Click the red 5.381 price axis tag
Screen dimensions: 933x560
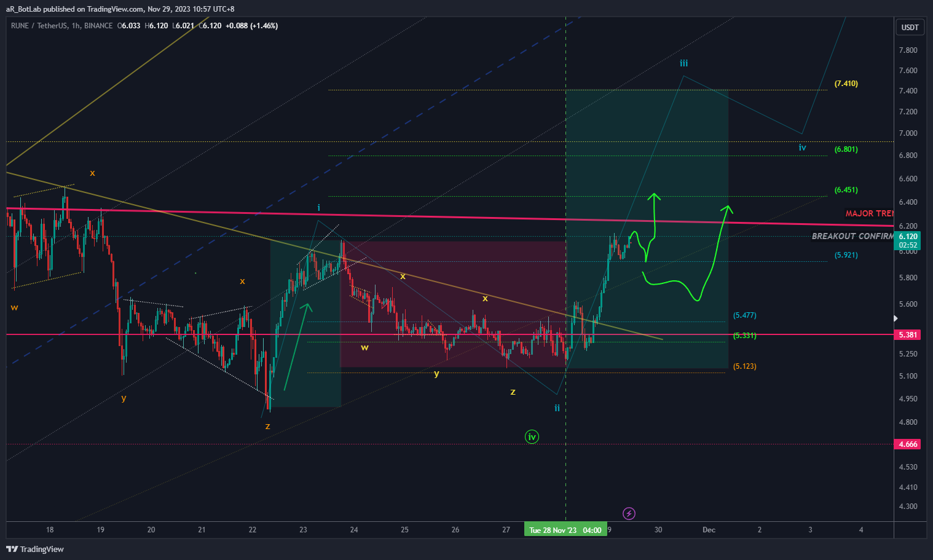[908, 335]
